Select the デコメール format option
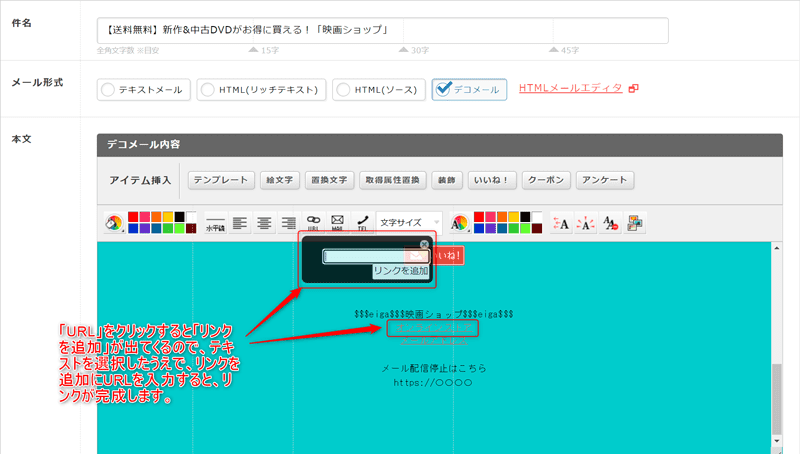Image resolution: width=800 pixels, height=454 pixels. coord(469,90)
